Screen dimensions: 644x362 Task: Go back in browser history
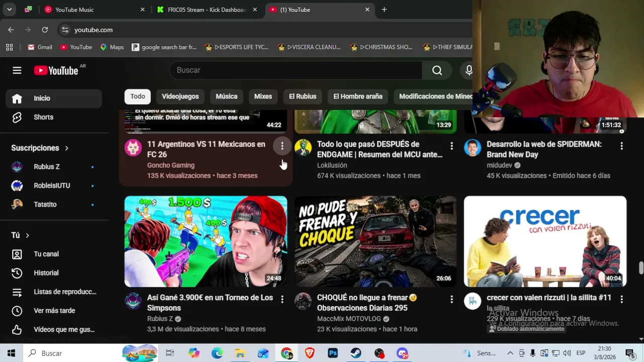tap(11, 30)
